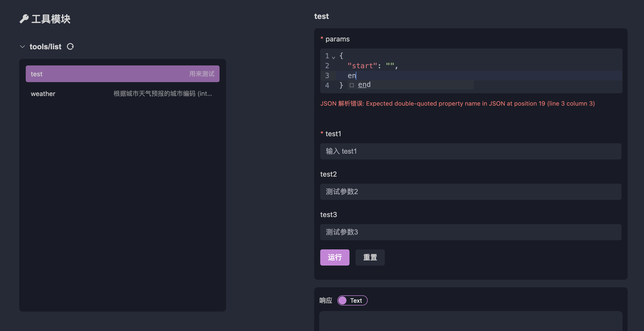Click the refresh icon beside tools/list
The height and width of the screenshot is (331, 644).
(x=70, y=46)
